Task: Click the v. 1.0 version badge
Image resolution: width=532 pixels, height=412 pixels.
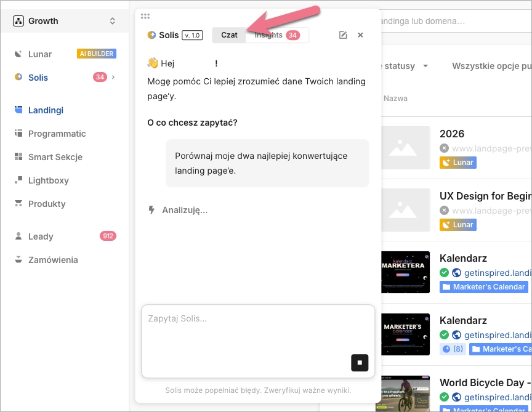Action: coord(192,35)
